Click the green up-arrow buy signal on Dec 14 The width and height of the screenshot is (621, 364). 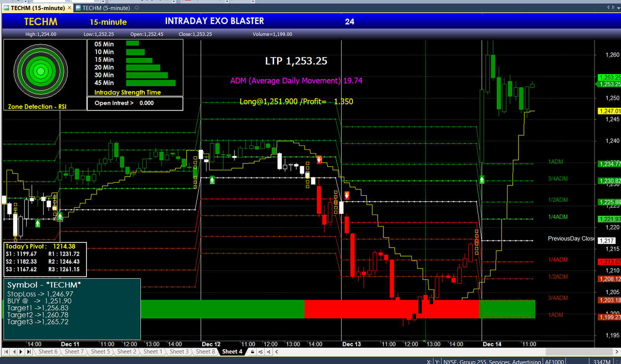pos(482,180)
